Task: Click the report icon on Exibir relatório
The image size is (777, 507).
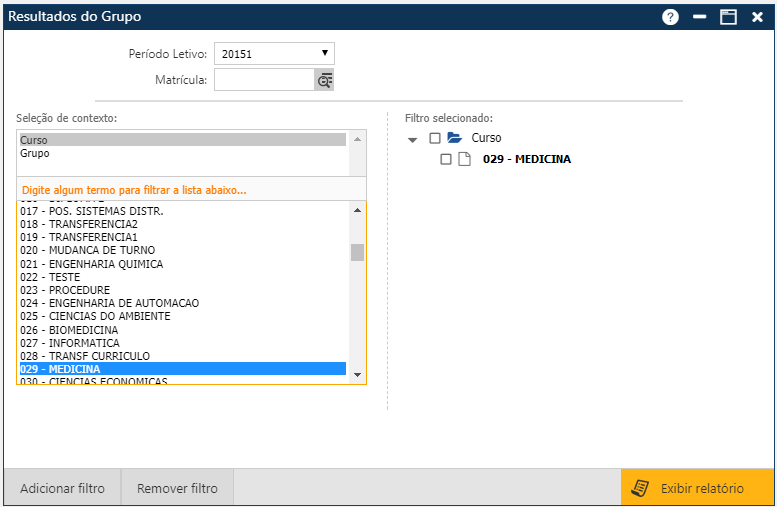Action: pos(640,488)
